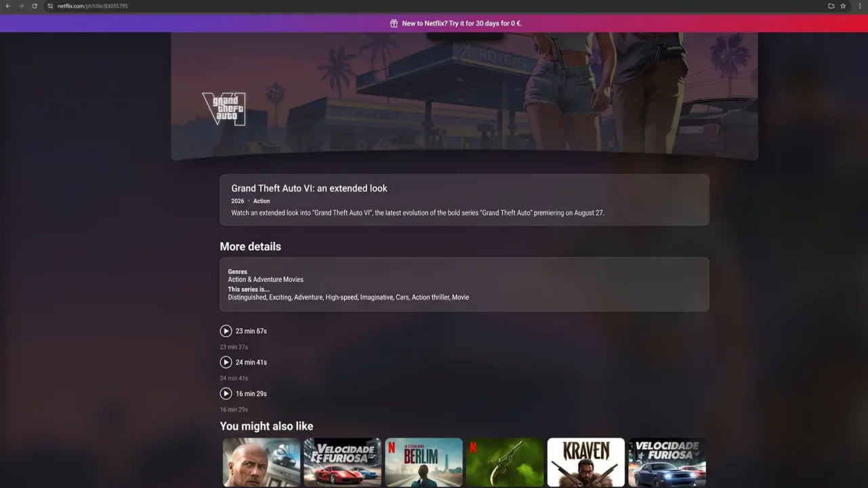Click the browser forward arrow
This screenshot has width=868, height=488.
[21, 6]
